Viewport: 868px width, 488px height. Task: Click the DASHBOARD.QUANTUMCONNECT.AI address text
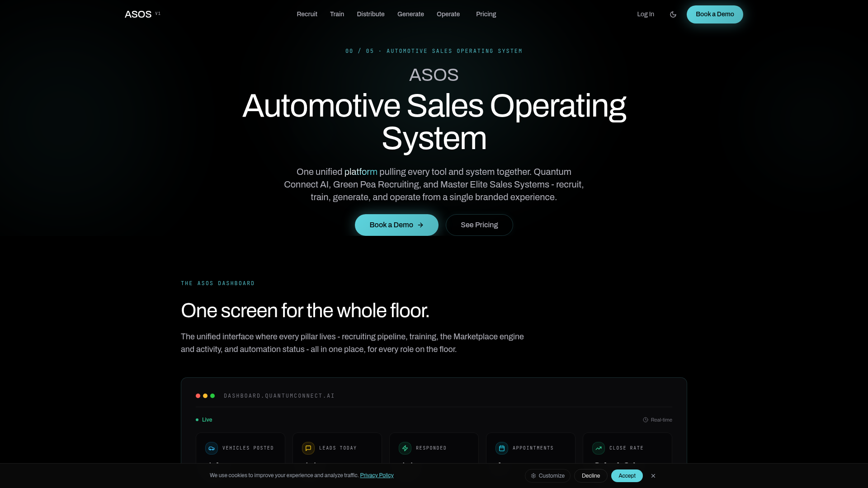coord(279,396)
